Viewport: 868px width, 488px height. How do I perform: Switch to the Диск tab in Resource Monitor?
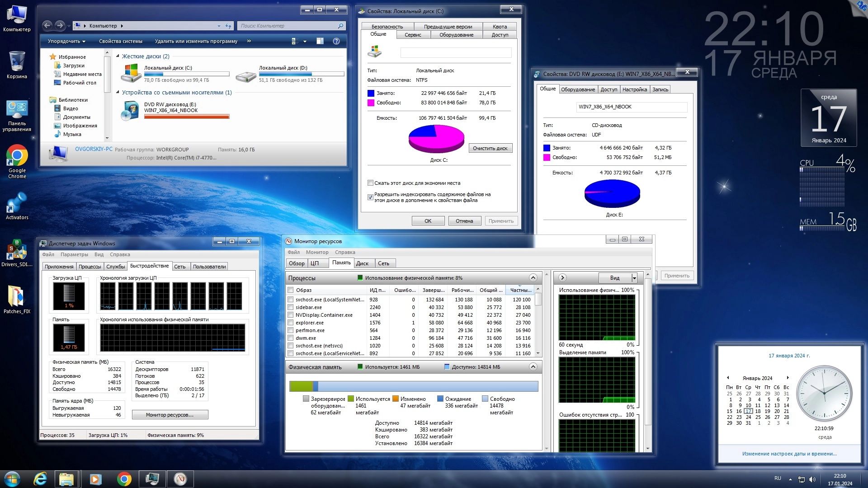click(x=362, y=263)
